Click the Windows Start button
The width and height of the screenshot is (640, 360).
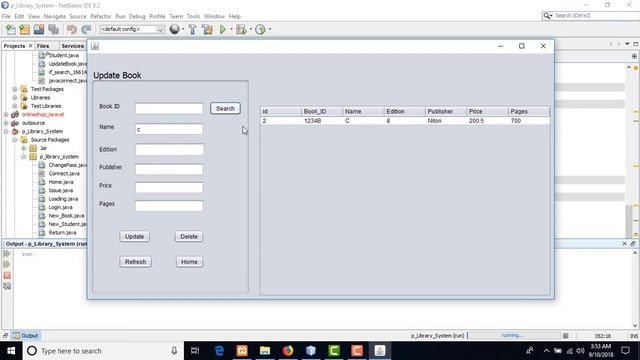tap(11, 351)
